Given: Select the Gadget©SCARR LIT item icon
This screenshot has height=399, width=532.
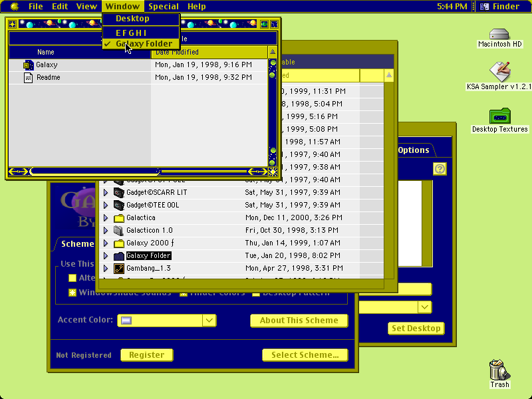Looking at the screenshot, I should click(x=119, y=192).
